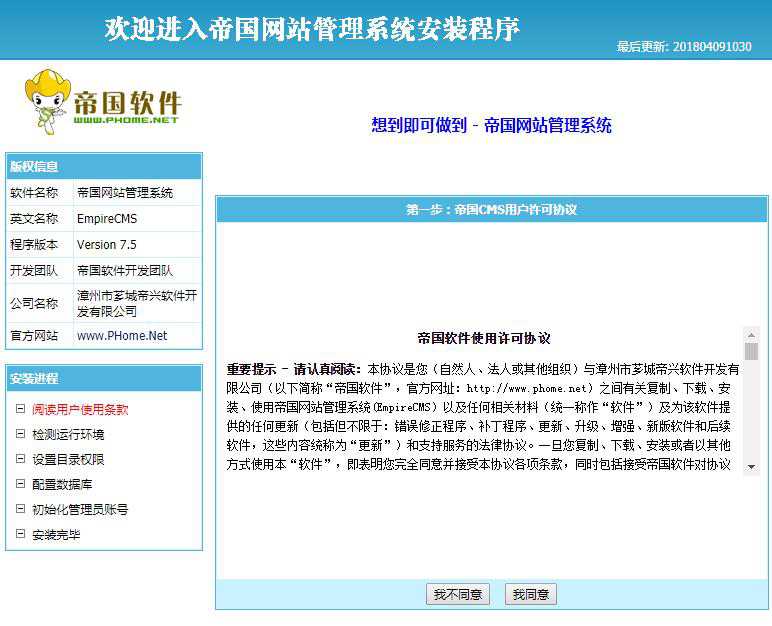
Task: Click the EmpireCMS english name cell
Action: coord(137,219)
